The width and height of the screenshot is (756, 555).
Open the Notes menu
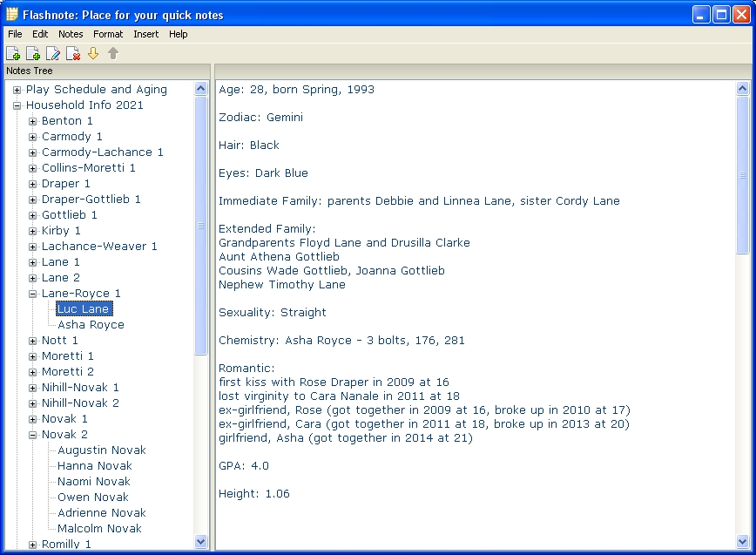(71, 34)
